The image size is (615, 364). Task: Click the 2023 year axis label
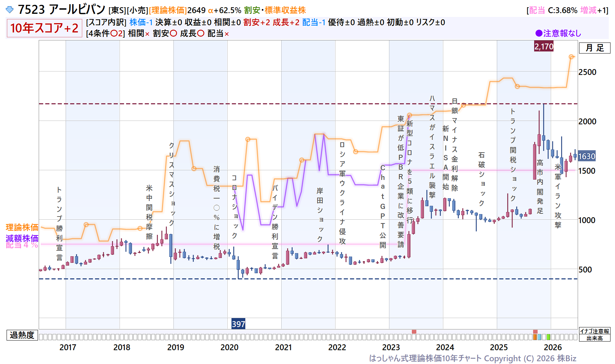tap(391, 347)
